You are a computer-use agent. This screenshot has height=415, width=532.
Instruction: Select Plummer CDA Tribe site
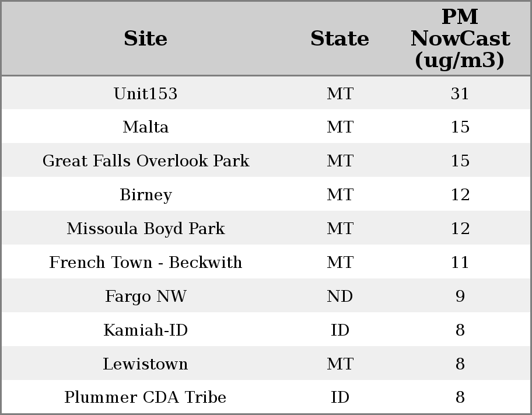145,397
